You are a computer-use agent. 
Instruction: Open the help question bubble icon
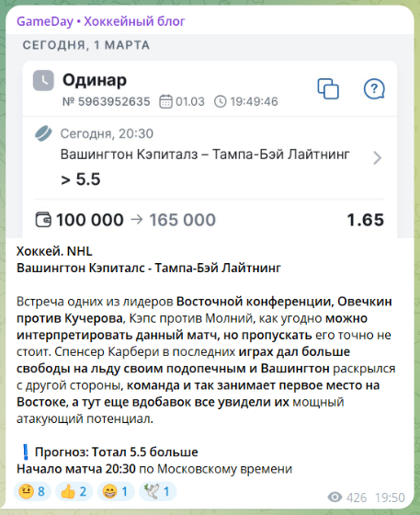pos(374,88)
